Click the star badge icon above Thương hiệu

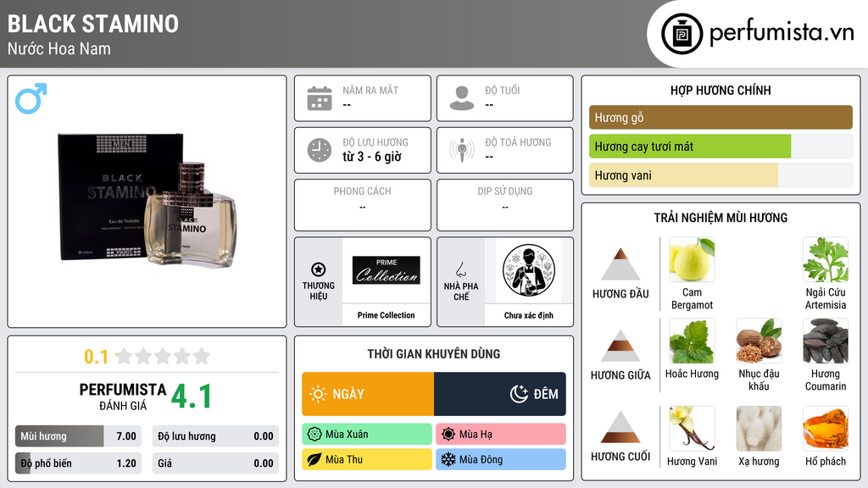pos(319,269)
